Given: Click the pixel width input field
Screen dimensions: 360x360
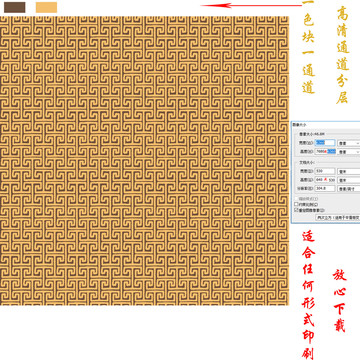Looking at the screenshot, I should click(325, 143).
